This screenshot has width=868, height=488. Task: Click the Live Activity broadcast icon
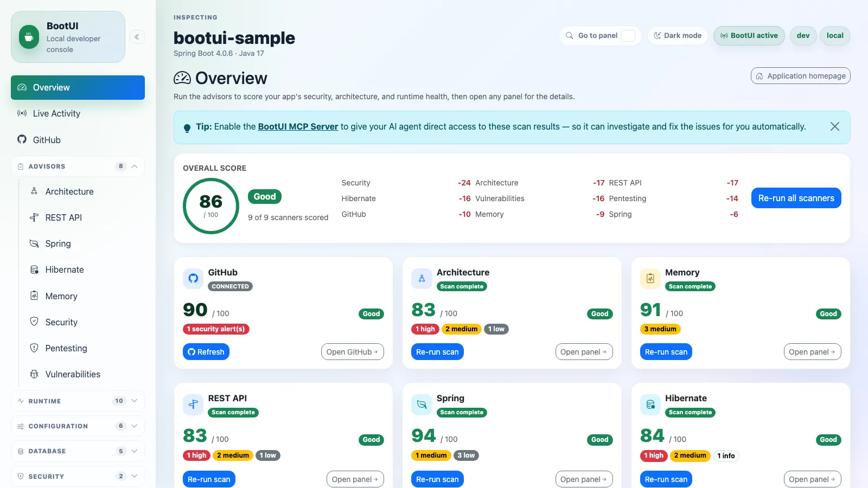22,113
